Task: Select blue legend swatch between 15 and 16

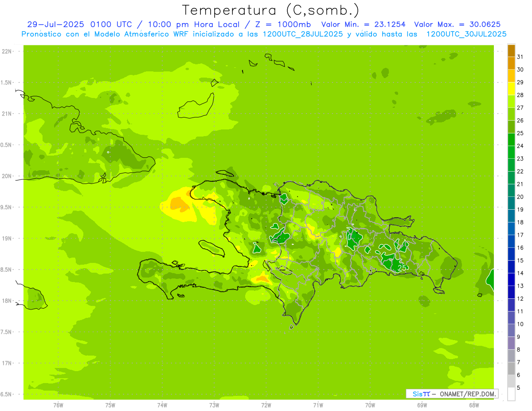Action: [512, 254]
